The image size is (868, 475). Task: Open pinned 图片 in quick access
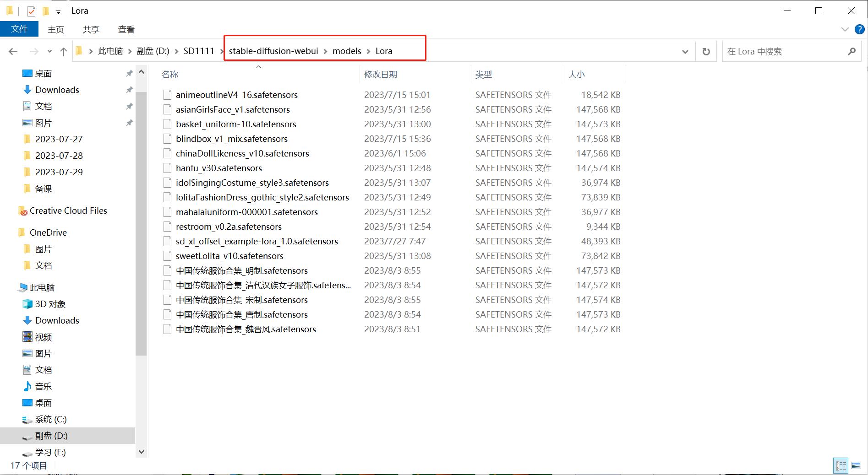[44, 123]
